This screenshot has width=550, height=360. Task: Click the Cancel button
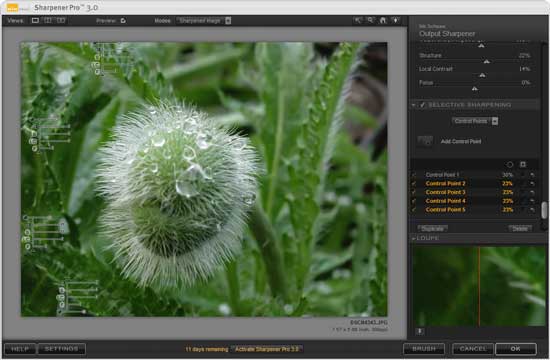pyautogui.click(x=473, y=349)
